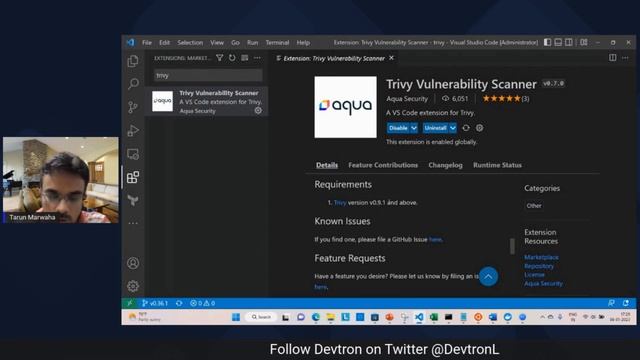Expand the Uninstall button dropdown arrow
Viewport: 640px width, 360px height.
(453, 128)
